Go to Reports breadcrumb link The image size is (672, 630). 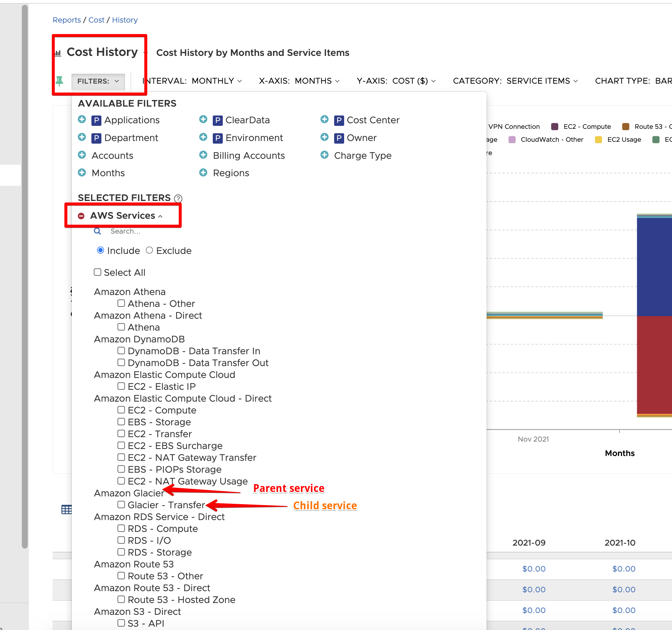pyautogui.click(x=67, y=20)
